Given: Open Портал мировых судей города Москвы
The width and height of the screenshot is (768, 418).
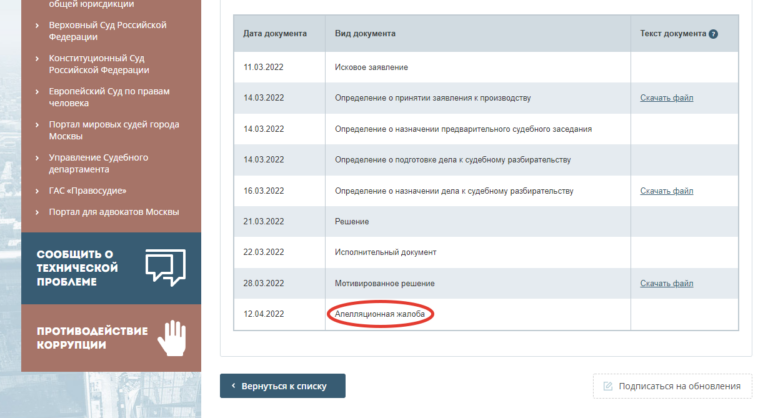Looking at the screenshot, I should (x=114, y=130).
